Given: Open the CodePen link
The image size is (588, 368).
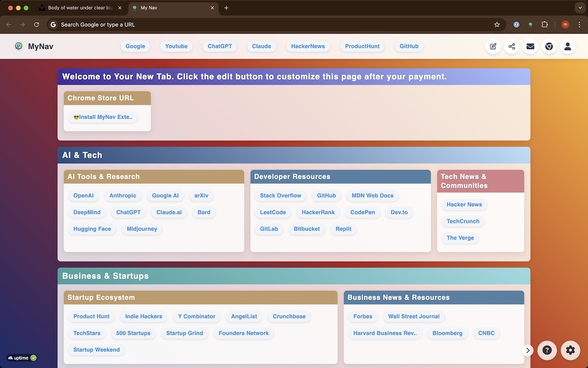Looking at the screenshot, I should click(x=362, y=213).
